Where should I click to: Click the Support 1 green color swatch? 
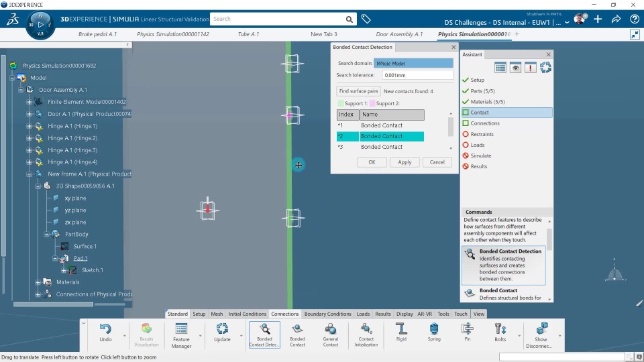[341, 103]
